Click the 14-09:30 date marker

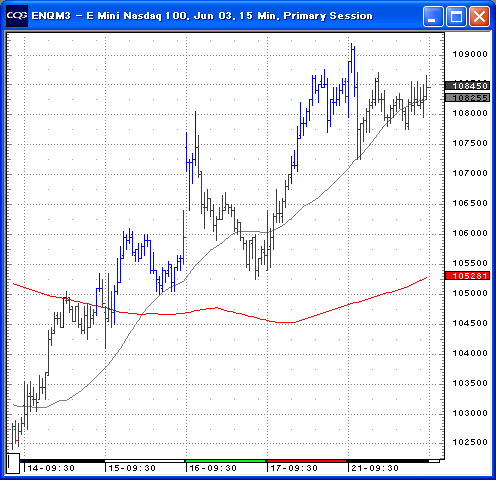point(51,468)
